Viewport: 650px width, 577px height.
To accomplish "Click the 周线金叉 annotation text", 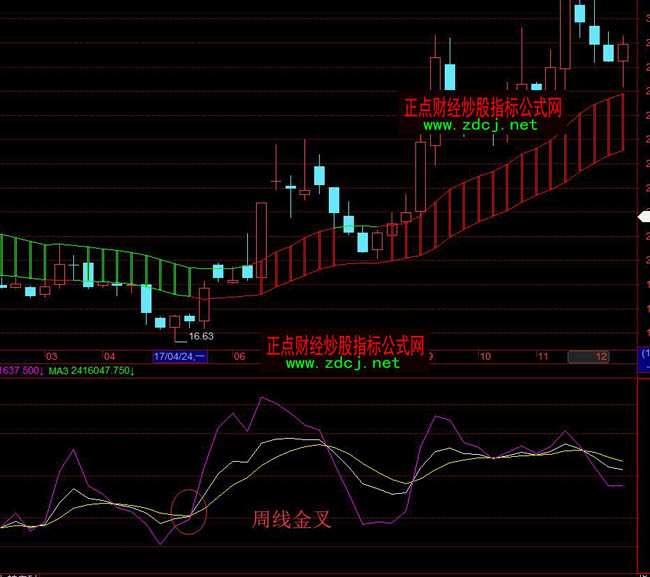I will pos(291,519).
